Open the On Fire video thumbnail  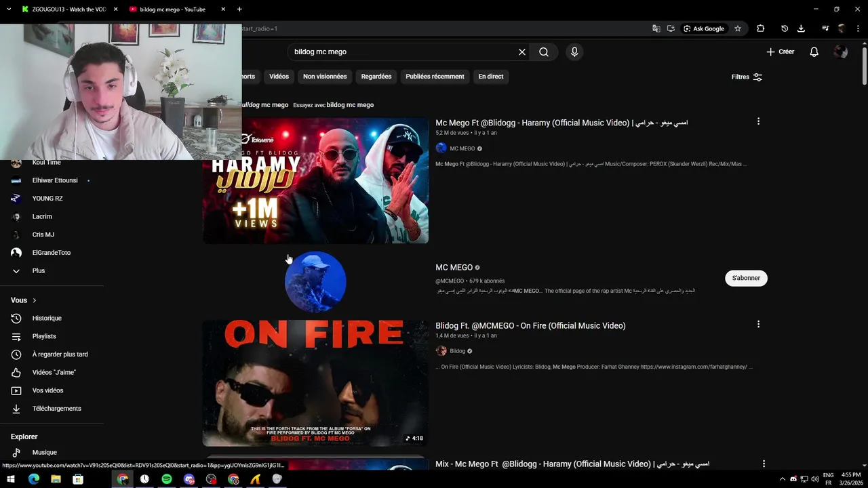pyautogui.click(x=315, y=384)
